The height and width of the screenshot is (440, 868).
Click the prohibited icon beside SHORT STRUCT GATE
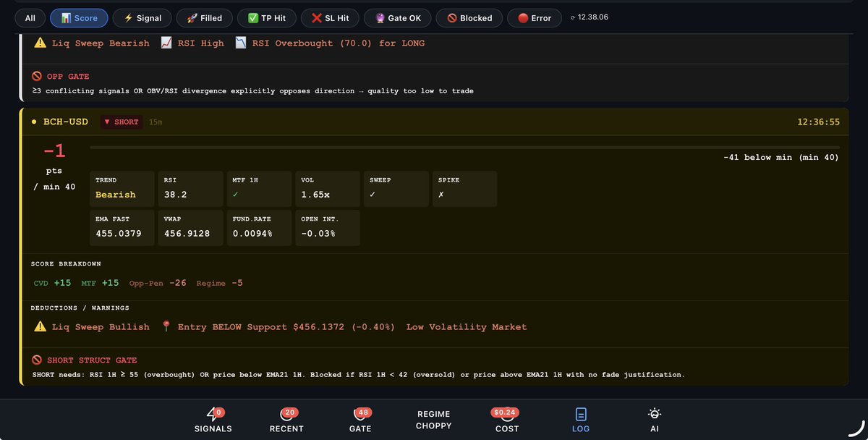pyautogui.click(x=37, y=360)
